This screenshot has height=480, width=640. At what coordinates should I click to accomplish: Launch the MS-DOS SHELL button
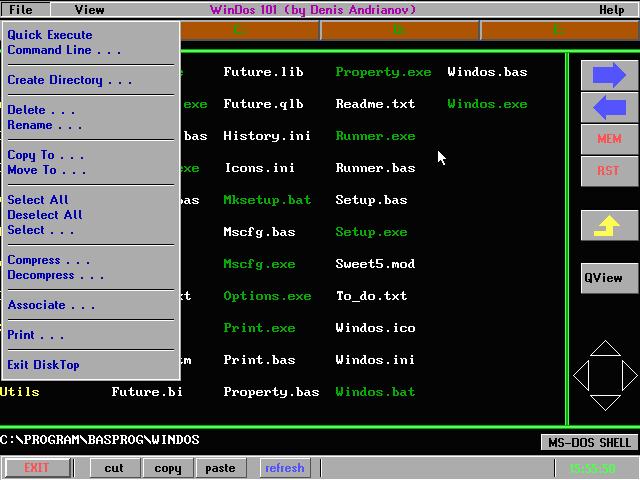[589, 442]
